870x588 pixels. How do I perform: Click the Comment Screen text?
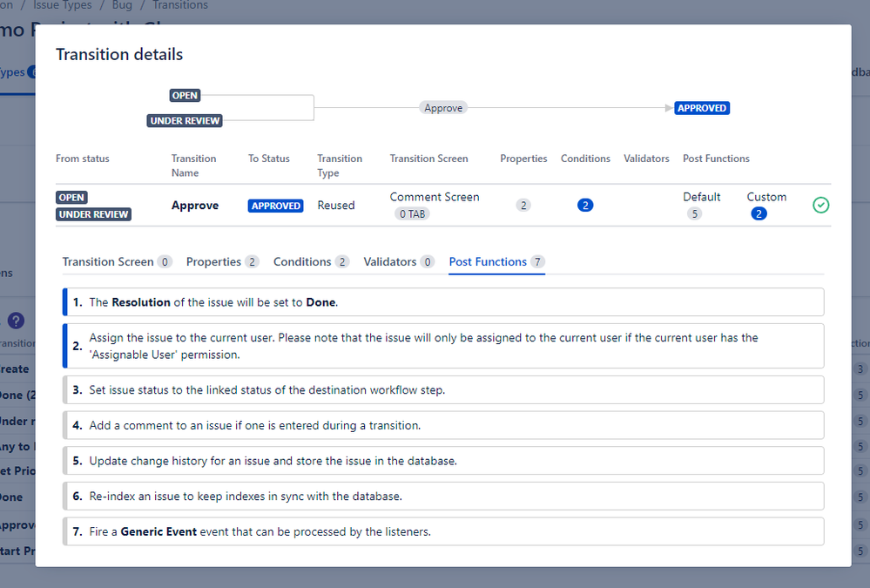(435, 197)
